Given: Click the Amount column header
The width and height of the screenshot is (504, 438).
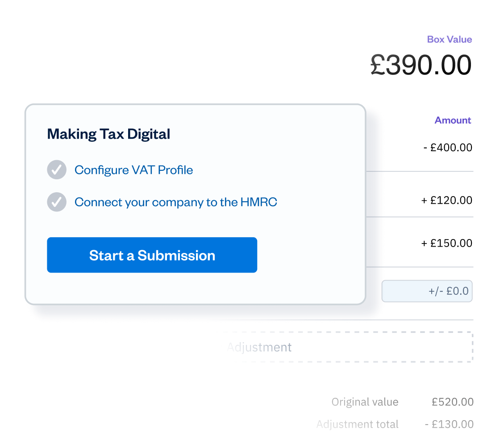Looking at the screenshot, I should (453, 120).
